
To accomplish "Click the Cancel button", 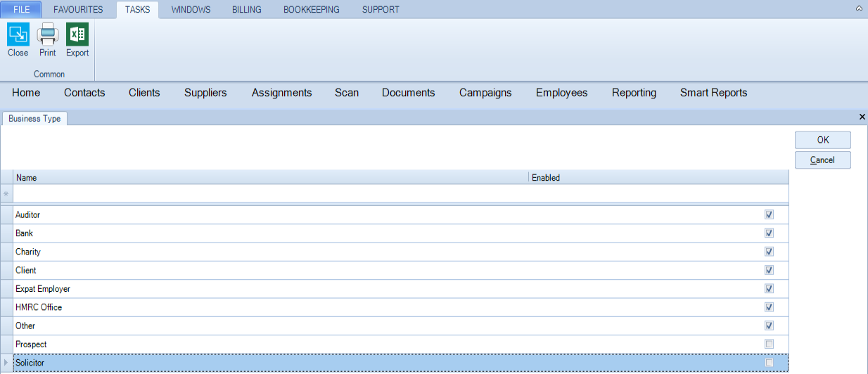I will pos(823,160).
